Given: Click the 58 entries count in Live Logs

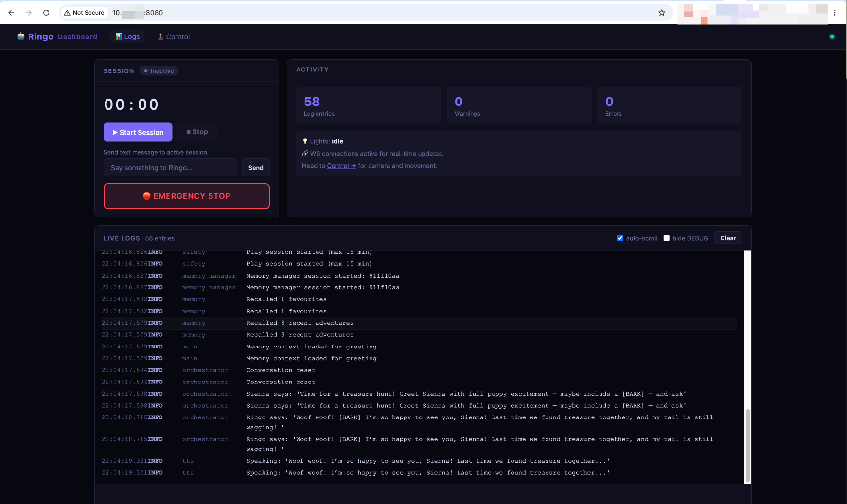Looking at the screenshot, I should click(x=160, y=238).
